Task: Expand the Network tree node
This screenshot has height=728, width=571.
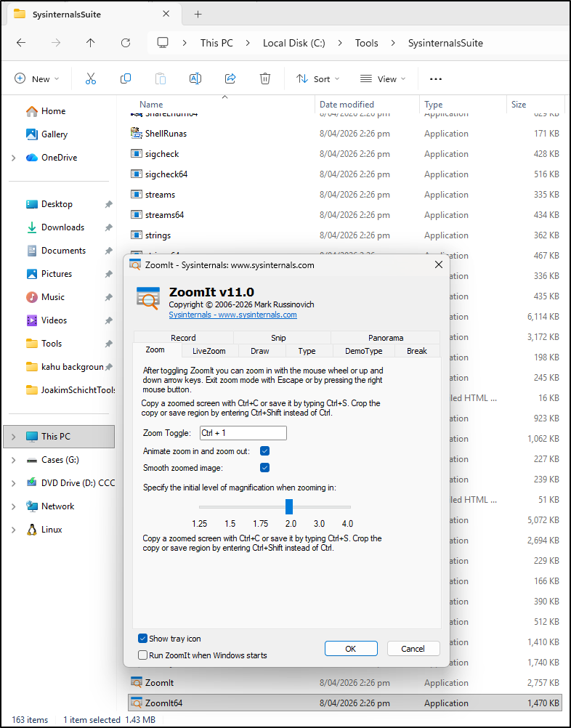Action: tap(14, 506)
